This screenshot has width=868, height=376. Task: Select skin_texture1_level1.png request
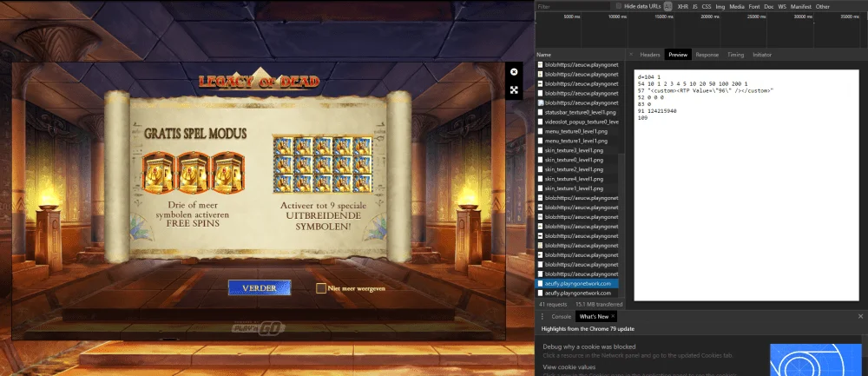[x=577, y=188]
